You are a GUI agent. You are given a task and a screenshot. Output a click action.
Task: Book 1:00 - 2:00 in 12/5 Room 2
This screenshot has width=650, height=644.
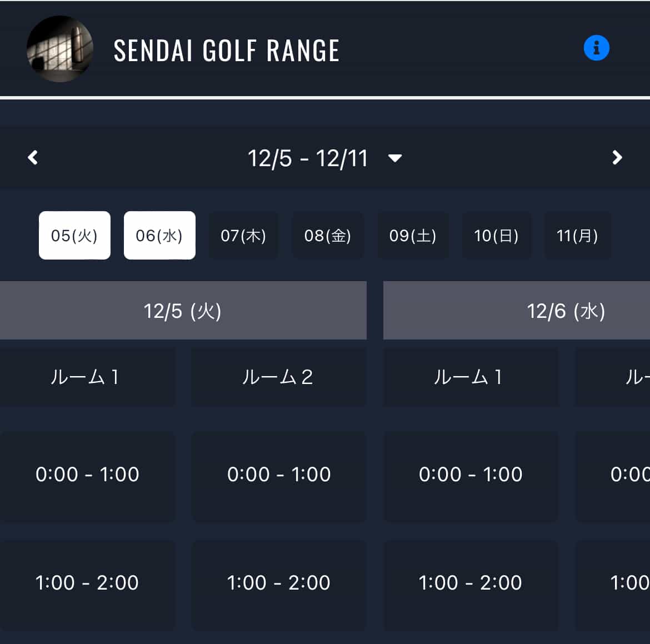click(278, 583)
